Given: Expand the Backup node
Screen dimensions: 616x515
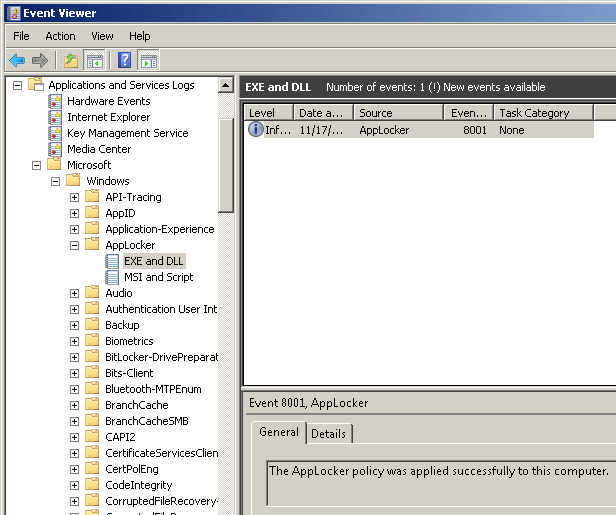Looking at the screenshot, I should click(74, 326).
